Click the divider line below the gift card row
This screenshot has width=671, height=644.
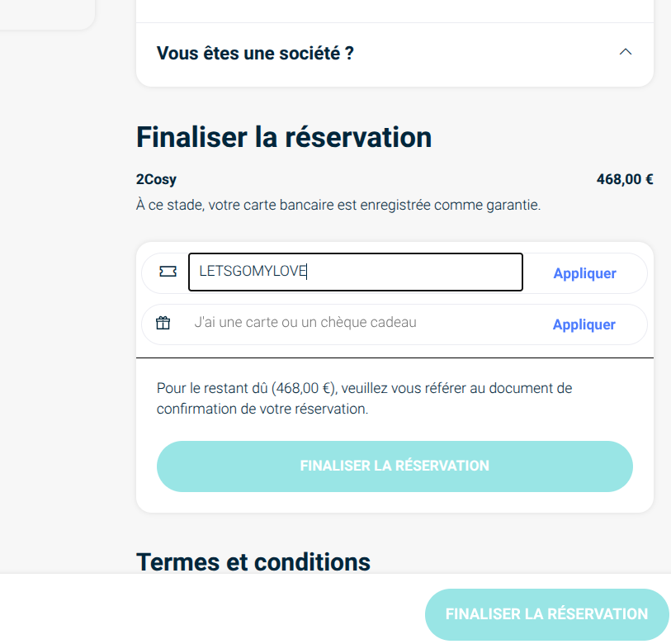click(x=395, y=358)
